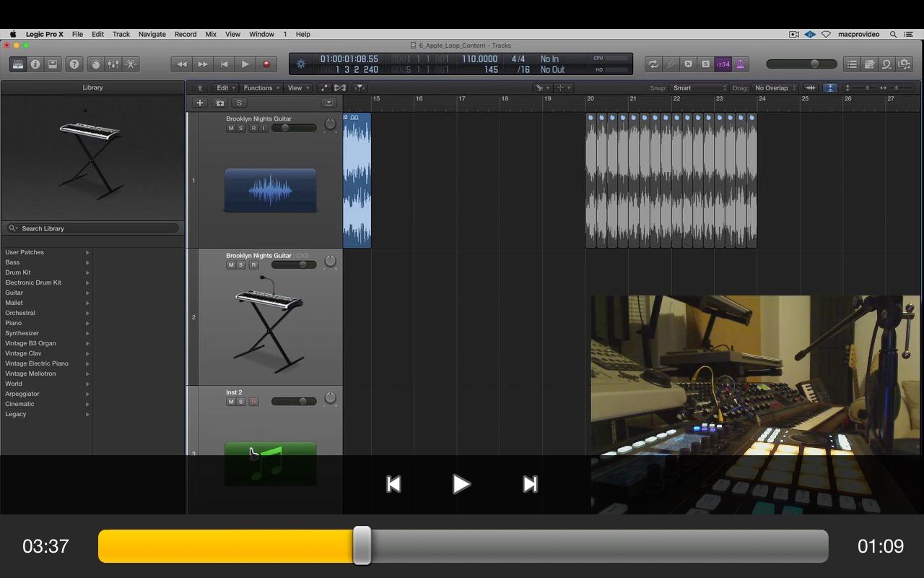Open the Drag No Overlap dropdown
Viewport: 924px width, 578px height.
(775, 88)
